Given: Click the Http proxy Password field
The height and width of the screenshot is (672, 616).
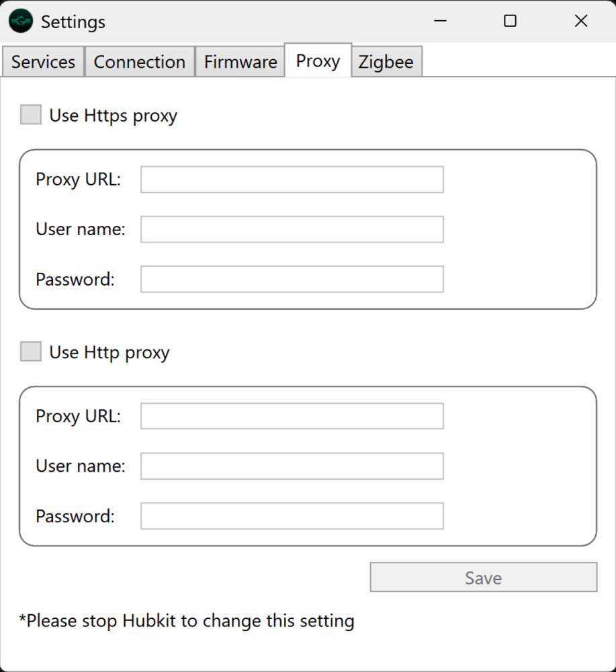Looking at the screenshot, I should tap(292, 515).
